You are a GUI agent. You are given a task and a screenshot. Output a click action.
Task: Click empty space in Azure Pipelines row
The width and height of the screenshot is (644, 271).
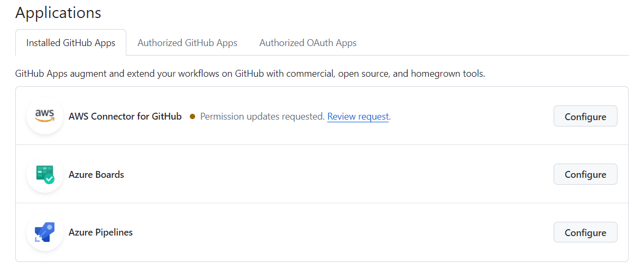[x=338, y=232]
